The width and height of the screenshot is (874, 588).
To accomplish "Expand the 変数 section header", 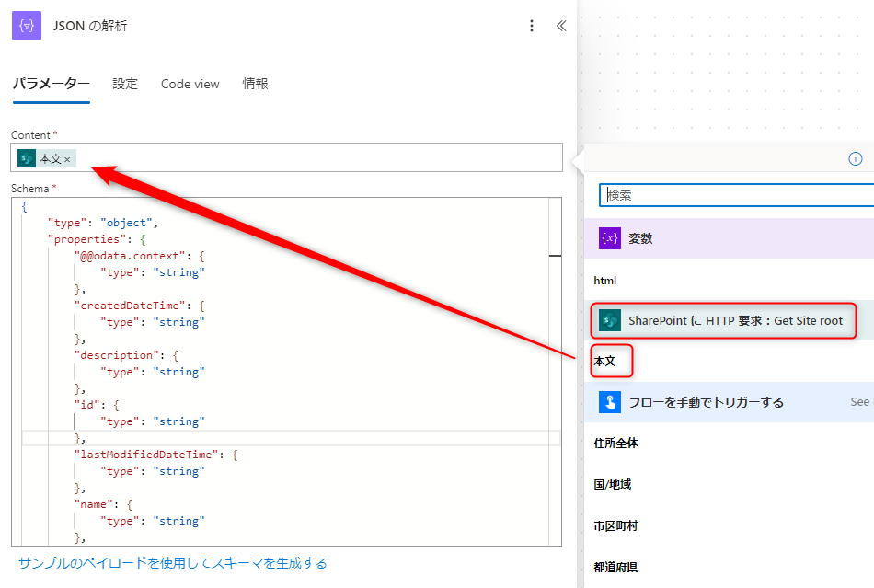I will click(x=729, y=238).
